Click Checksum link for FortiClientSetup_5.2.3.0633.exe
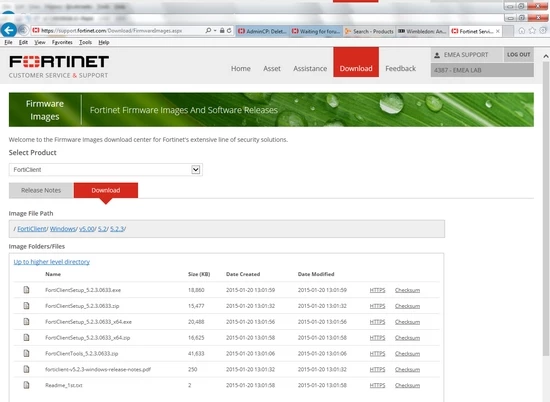This screenshot has height=402, width=550. point(407,290)
